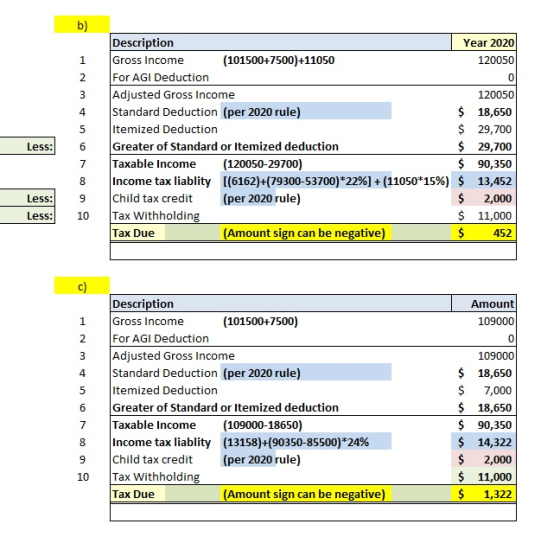The width and height of the screenshot is (560, 543).
Task: Click row number 8 of table b
Action: click(x=82, y=181)
